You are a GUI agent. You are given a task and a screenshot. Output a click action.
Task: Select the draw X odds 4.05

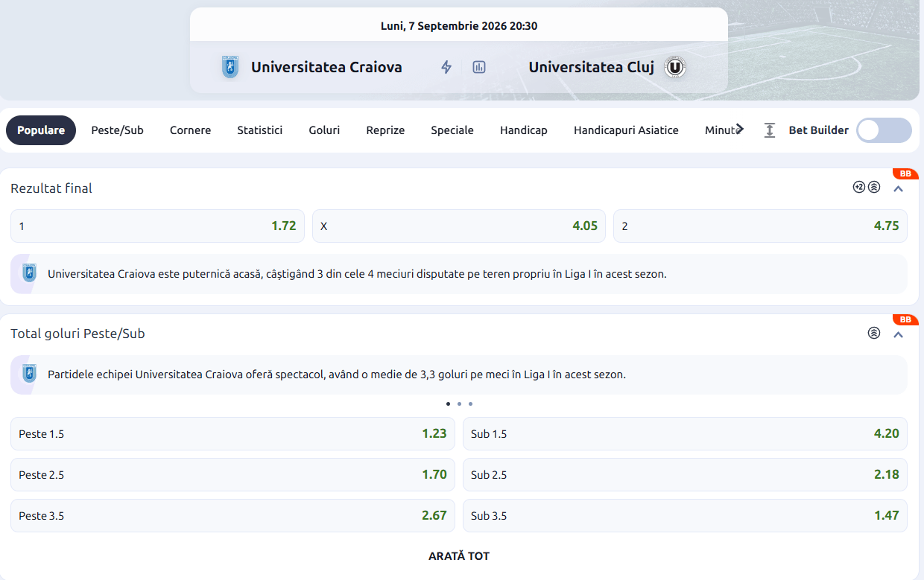click(x=459, y=226)
